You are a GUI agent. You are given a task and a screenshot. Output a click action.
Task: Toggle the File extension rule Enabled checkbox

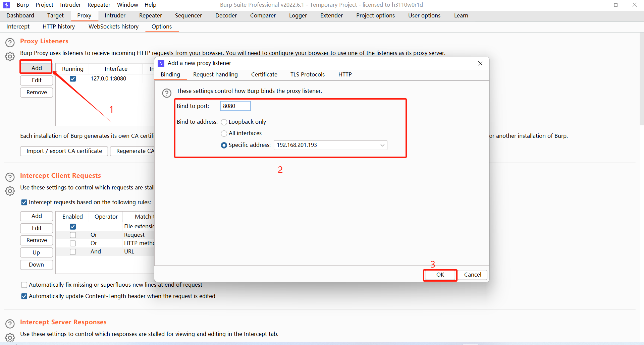[x=73, y=227]
